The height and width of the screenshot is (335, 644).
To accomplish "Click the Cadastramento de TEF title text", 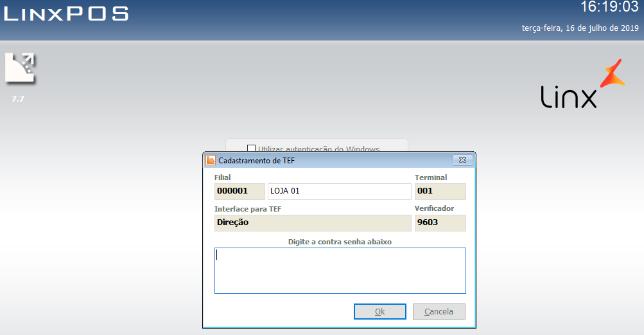I will (x=256, y=161).
